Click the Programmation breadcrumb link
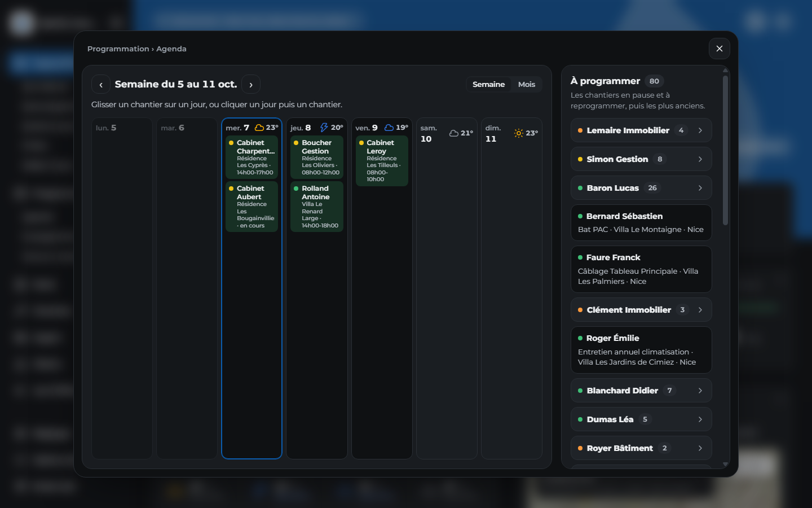The image size is (812, 508). click(118, 49)
